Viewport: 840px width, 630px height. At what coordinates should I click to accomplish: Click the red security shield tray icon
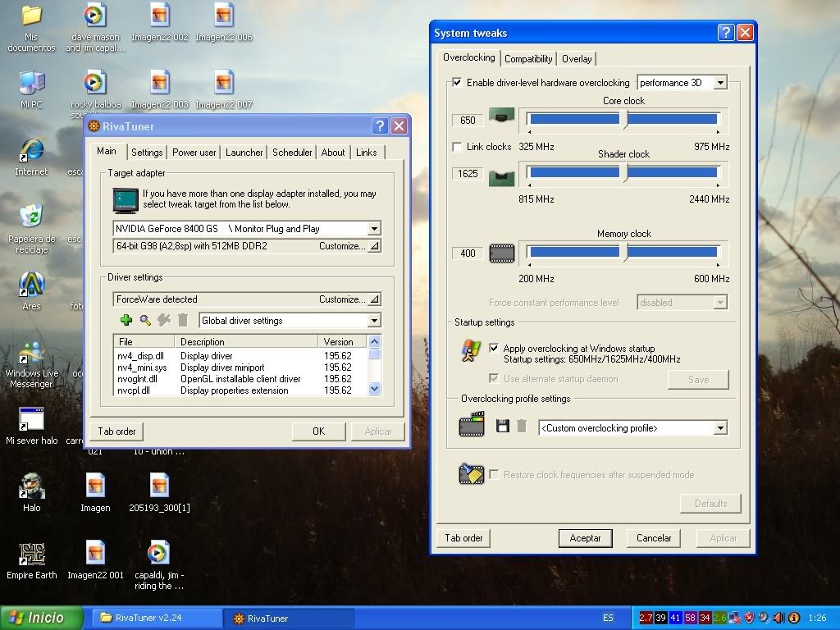point(750,618)
